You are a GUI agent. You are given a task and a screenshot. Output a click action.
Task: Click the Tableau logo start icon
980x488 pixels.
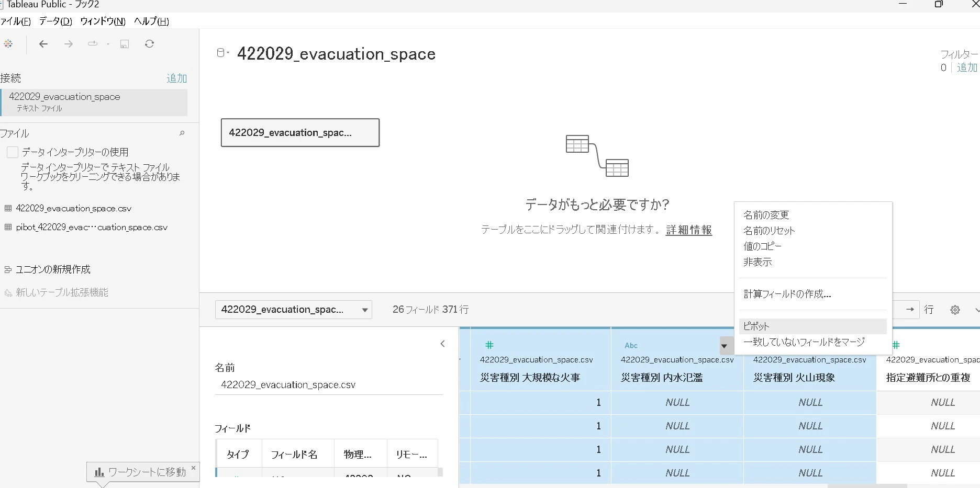click(8, 44)
